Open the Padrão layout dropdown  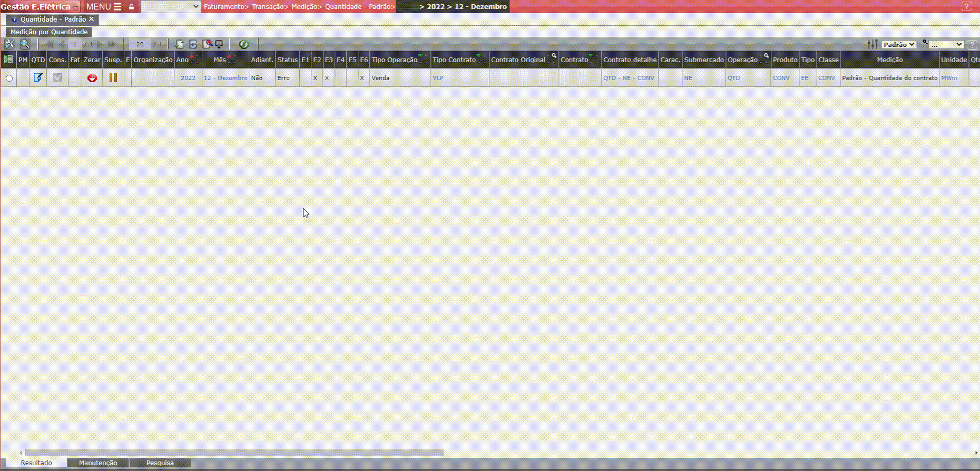point(899,45)
